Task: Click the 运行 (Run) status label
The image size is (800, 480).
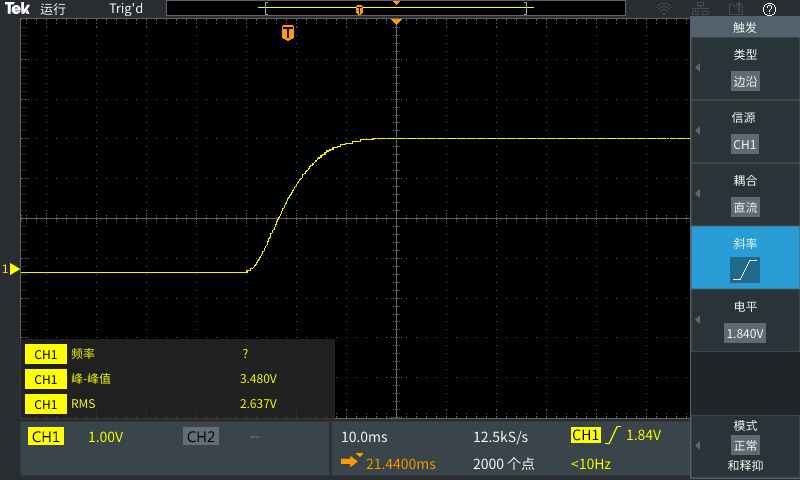Action: coord(53,9)
